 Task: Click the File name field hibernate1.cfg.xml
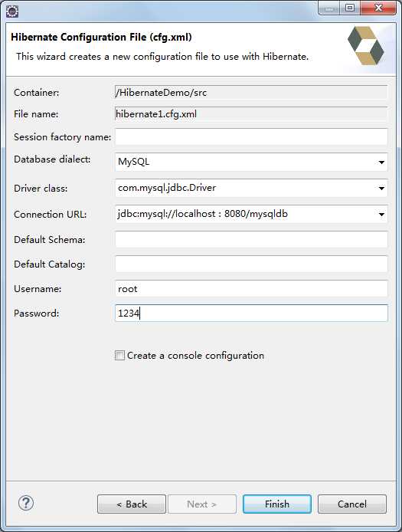click(x=251, y=114)
